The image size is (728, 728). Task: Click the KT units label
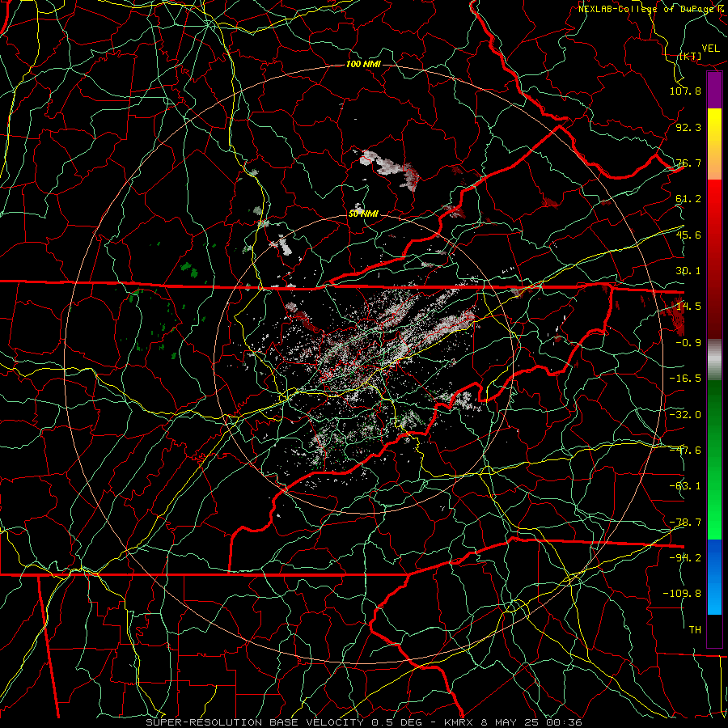[690, 56]
